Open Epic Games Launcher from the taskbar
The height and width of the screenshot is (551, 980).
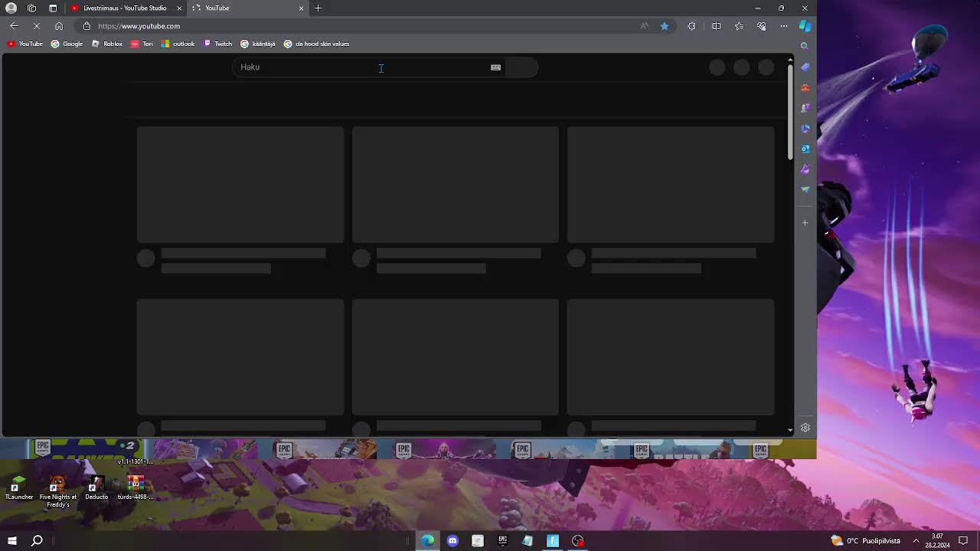(502, 541)
